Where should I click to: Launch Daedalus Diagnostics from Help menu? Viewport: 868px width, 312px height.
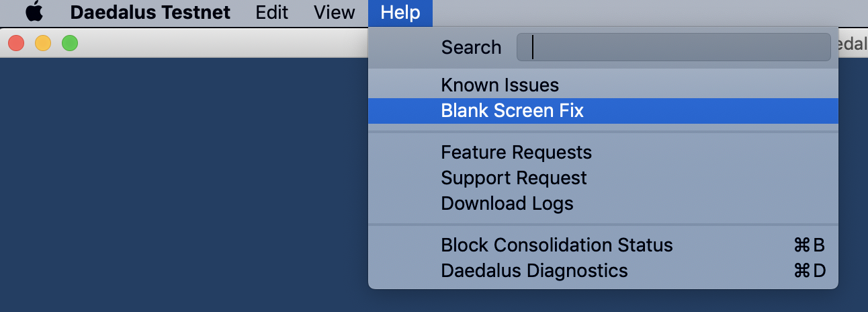pyautogui.click(x=534, y=271)
